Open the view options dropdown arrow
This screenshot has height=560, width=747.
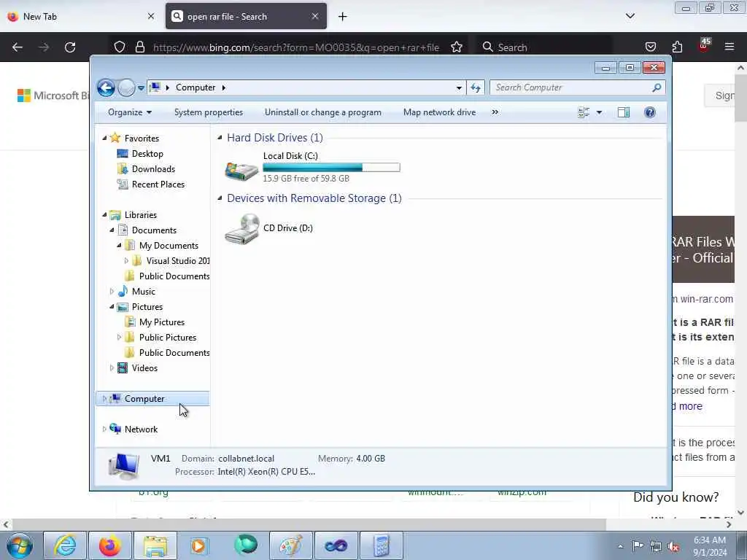pyautogui.click(x=600, y=112)
